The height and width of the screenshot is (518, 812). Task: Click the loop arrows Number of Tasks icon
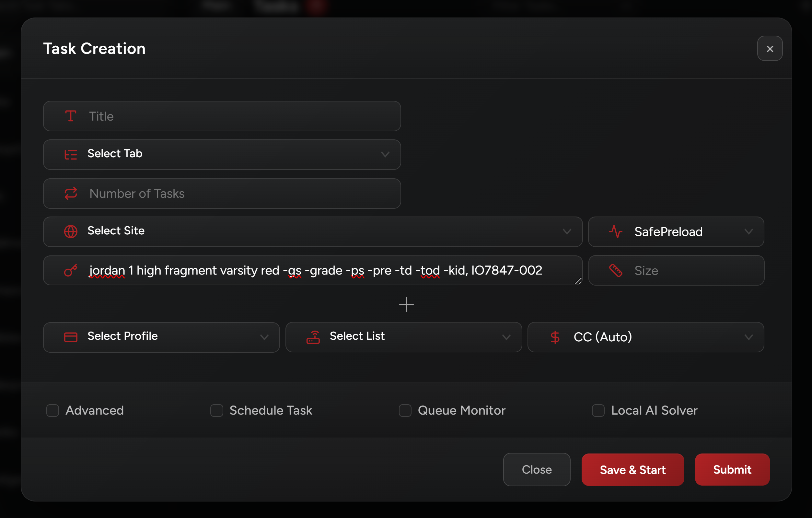coord(71,194)
